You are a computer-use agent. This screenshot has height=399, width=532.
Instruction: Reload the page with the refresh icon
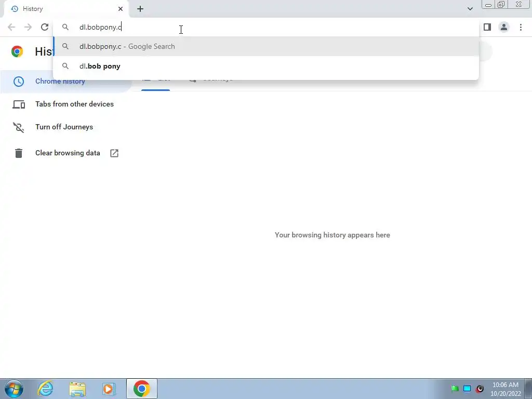45,27
